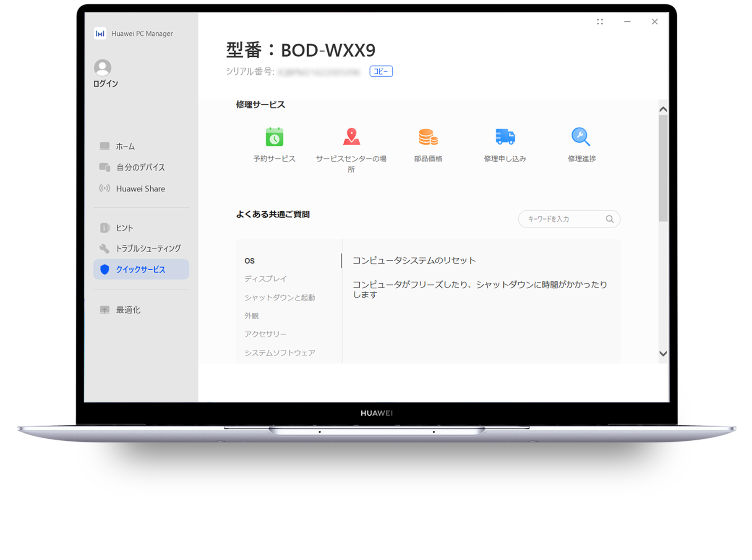
Task: Click the four-dot menu icon in title bar
Action: pyautogui.click(x=600, y=22)
